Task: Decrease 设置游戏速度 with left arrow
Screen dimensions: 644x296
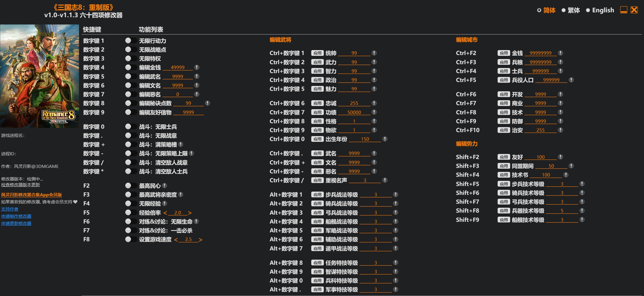Action: pos(176,240)
